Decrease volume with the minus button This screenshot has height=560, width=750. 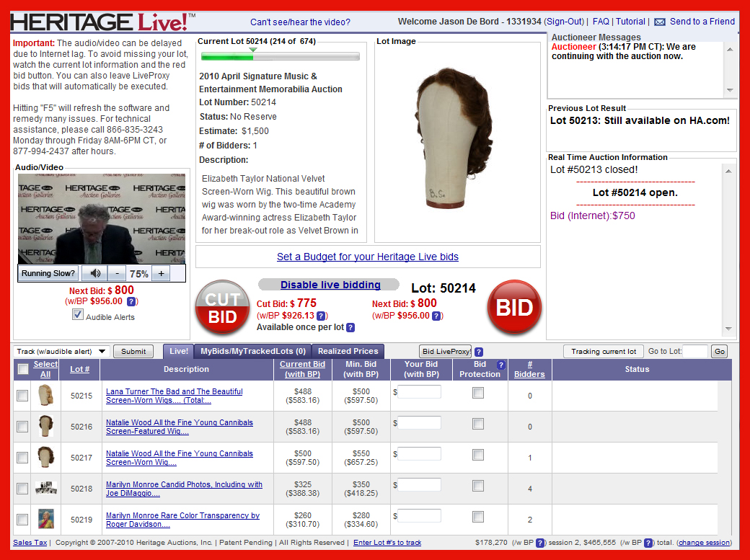click(117, 274)
